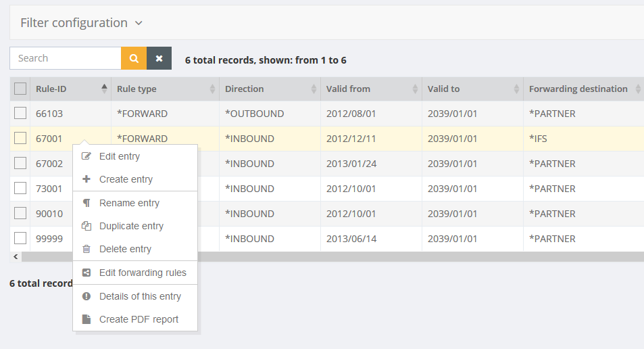
Task: Choose Details of this entry from menu
Action: 140,296
